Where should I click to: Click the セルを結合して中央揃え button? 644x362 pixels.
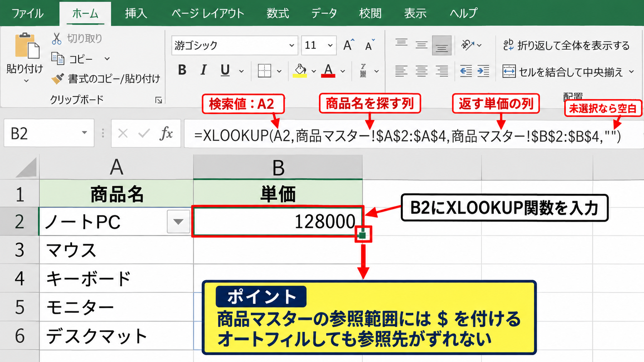coord(563,72)
